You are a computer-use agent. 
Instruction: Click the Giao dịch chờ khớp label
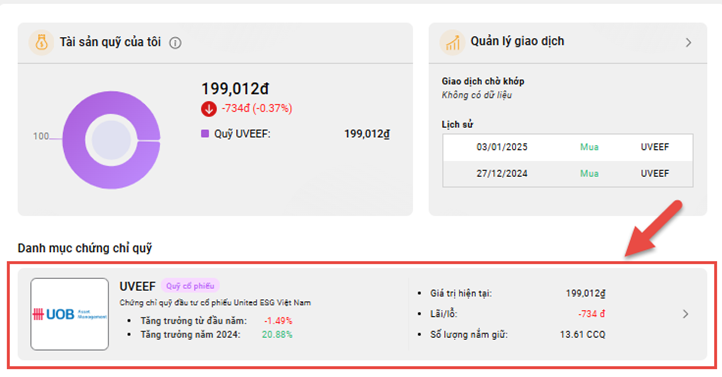point(483,81)
